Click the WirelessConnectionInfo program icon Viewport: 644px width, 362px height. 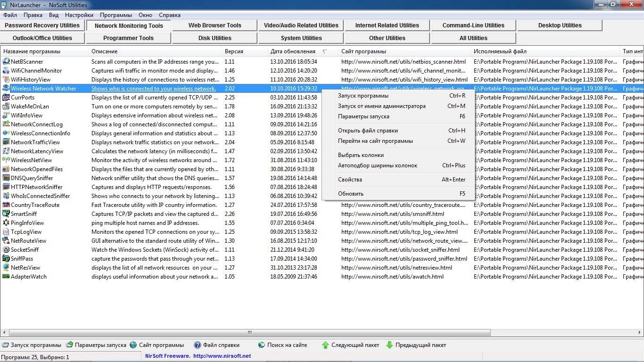pyautogui.click(x=6, y=133)
